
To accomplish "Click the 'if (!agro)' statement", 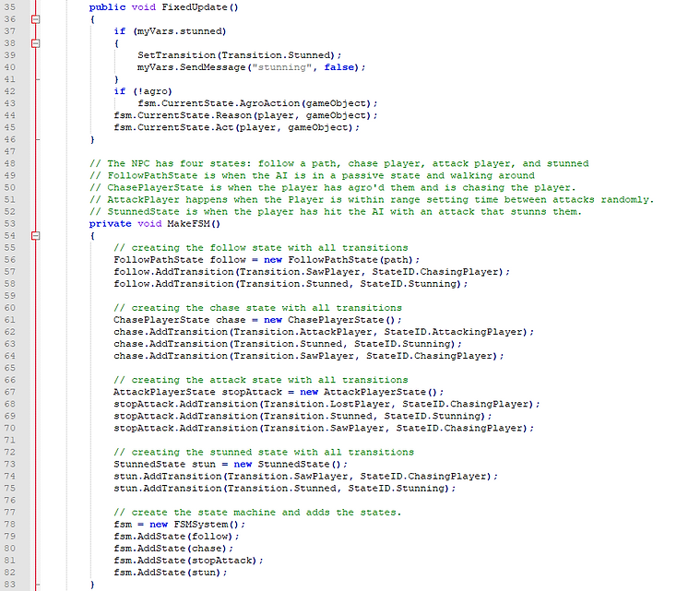I will [x=143, y=91].
